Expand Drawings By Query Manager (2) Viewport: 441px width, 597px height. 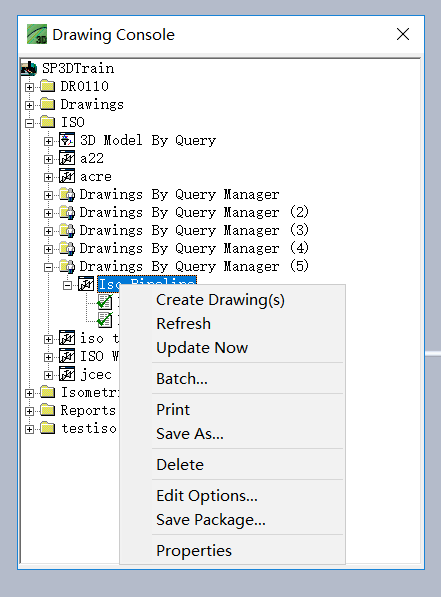(48, 213)
